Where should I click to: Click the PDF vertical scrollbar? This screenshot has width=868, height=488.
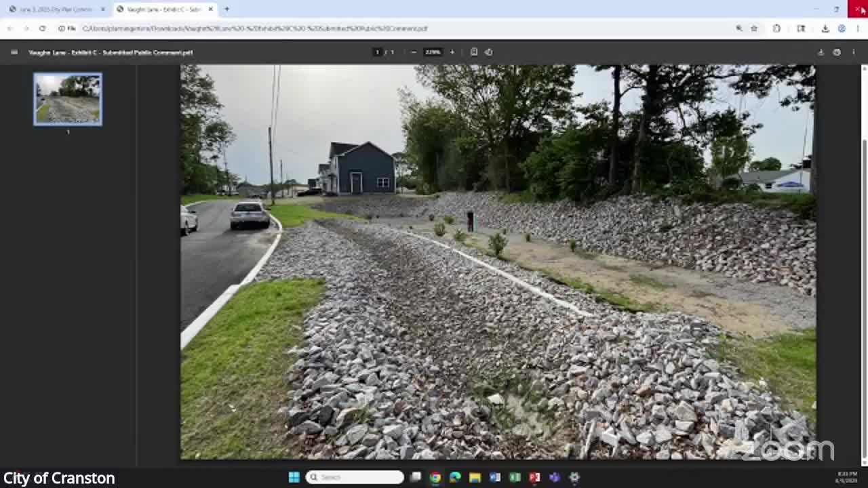pos(864,271)
